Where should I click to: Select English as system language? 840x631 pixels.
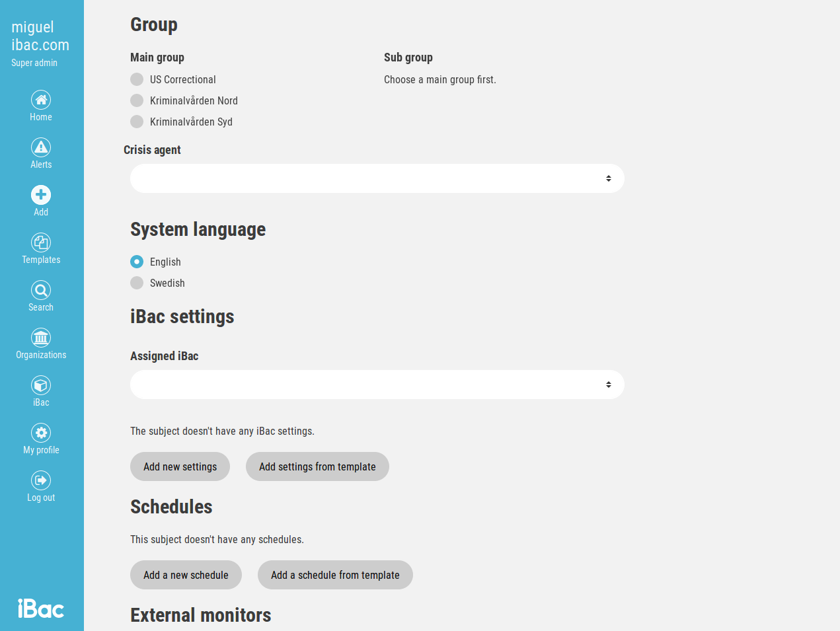point(137,262)
